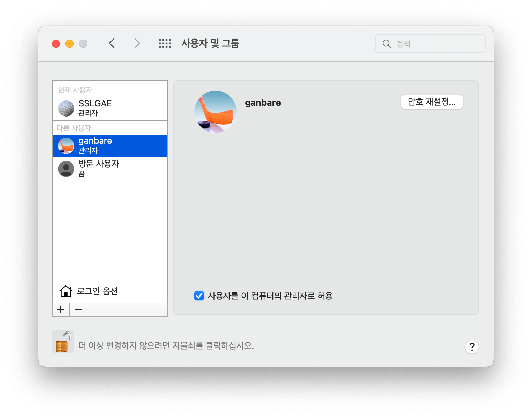Select the SSLGAE user row
Image resolution: width=532 pixels, height=417 pixels.
click(x=110, y=108)
